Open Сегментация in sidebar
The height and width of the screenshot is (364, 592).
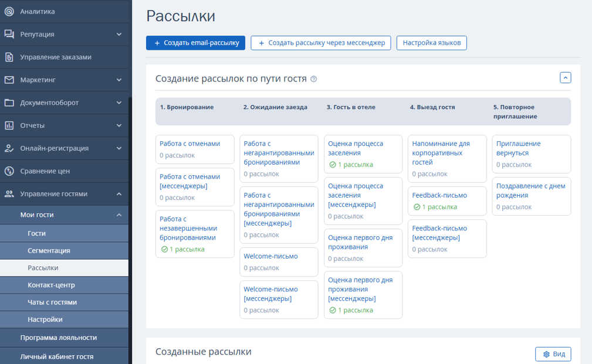point(49,251)
